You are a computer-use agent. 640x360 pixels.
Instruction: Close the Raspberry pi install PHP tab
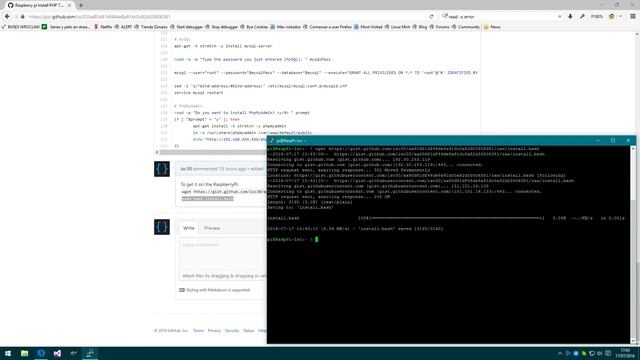(69, 5)
